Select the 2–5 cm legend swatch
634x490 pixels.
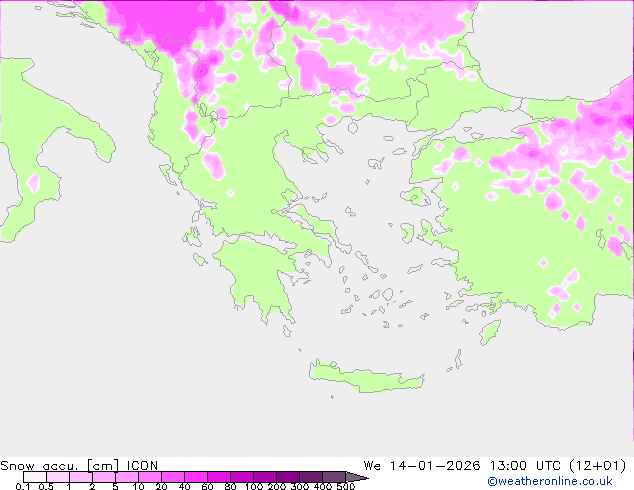tap(104, 477)
